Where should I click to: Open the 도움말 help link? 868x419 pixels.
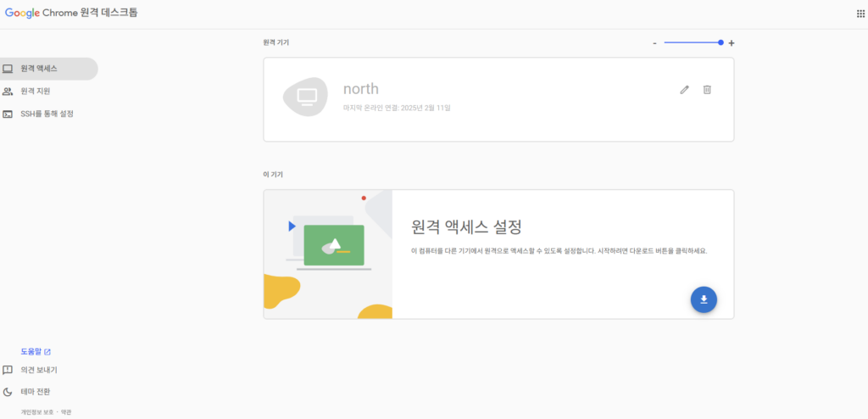tap(31, 351)
